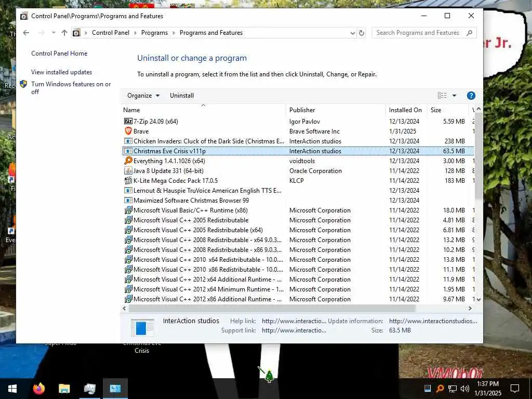This screenshot has height=399, width=532.
Task: Click the Programs and Features taskbar button
Action: point(115,389)
